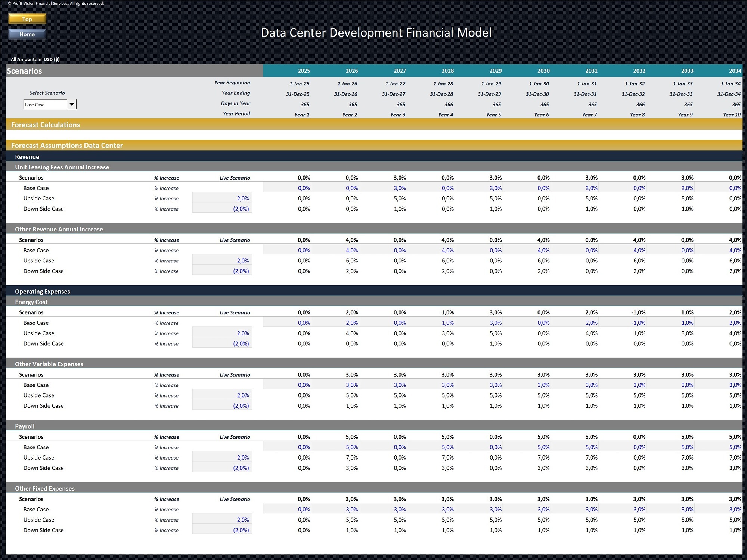The height and width of the screenshot is (560, 747).
Task: Edit Upside Case 2,0% input under Payroll
Action: [x=222, y=458]
